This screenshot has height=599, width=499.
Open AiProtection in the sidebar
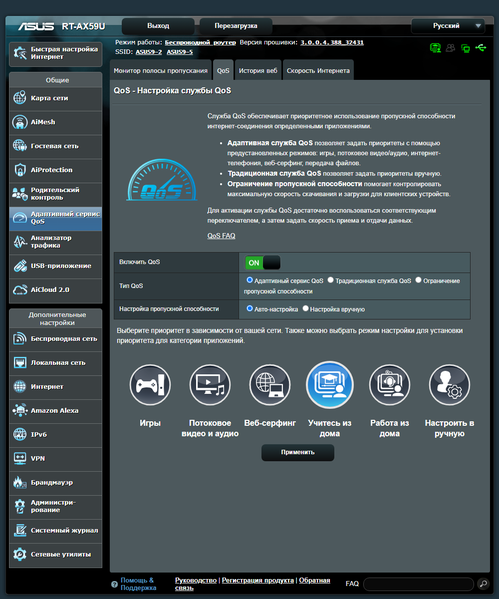pos(55,170)
